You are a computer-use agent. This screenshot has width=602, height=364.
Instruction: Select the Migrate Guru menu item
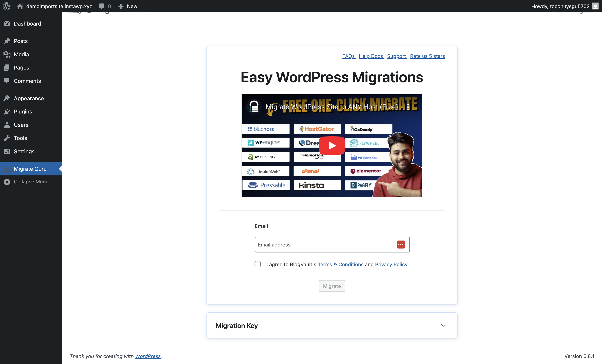31,169
